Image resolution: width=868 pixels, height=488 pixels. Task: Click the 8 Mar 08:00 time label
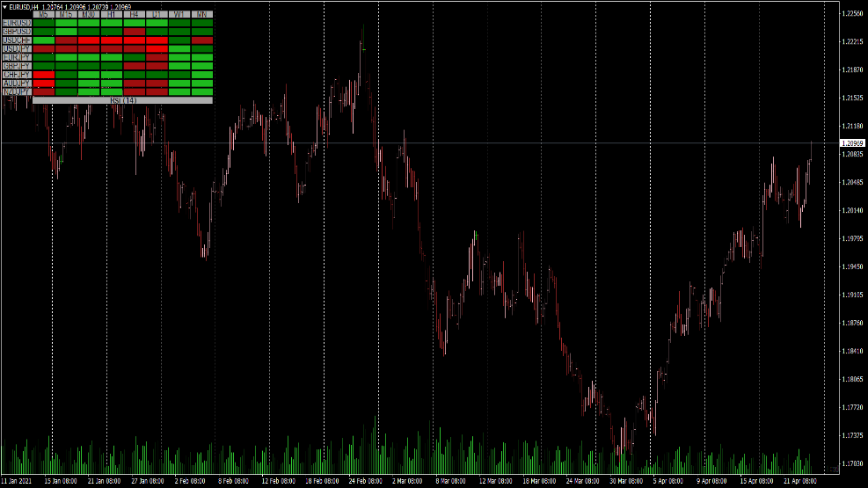tap(450, 481)
